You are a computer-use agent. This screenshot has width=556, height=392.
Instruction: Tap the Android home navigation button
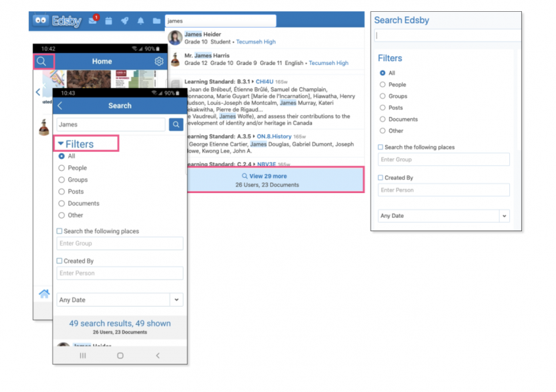coord(120,355)
